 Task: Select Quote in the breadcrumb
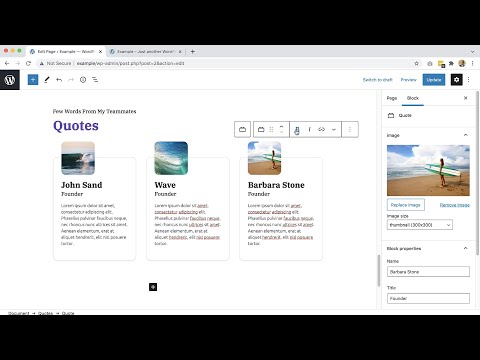[x=68, y=313]
